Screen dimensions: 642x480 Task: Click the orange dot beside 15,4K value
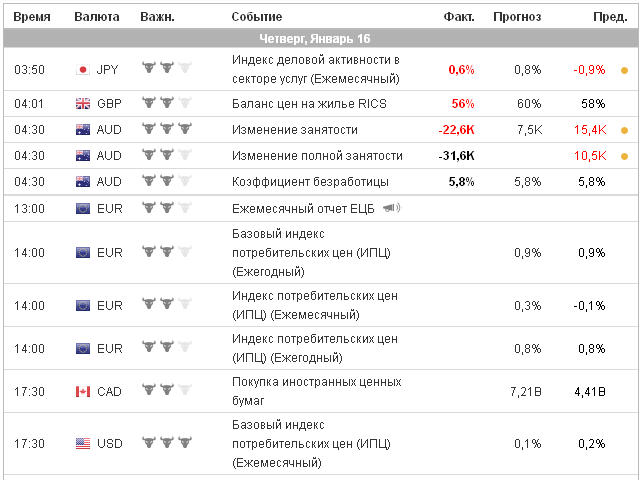tap(624, 130)
